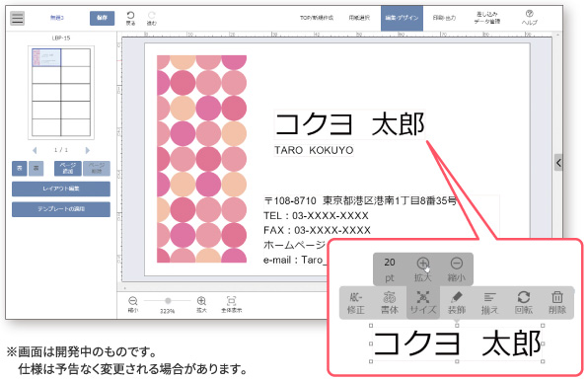
Task: Select the TARO KOKUYO text
Action: pos(314,150)
